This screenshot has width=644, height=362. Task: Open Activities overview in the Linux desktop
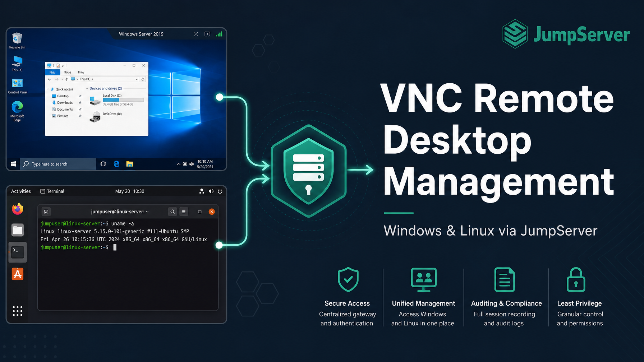coord(21,191)
